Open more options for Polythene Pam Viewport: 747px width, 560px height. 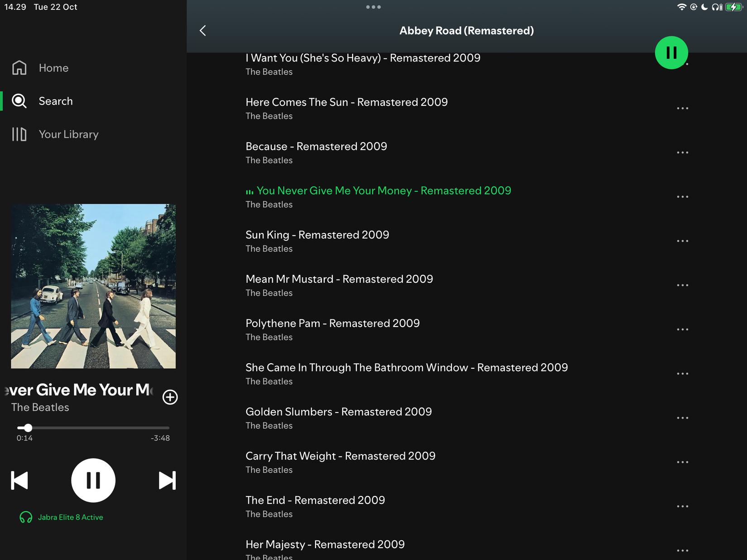pyautogui.click(x=683, y=330)
